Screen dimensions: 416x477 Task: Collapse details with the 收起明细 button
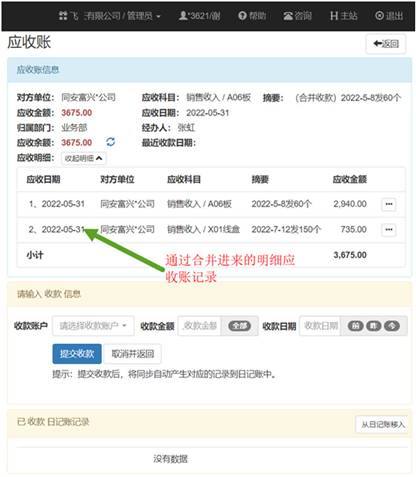84,158
